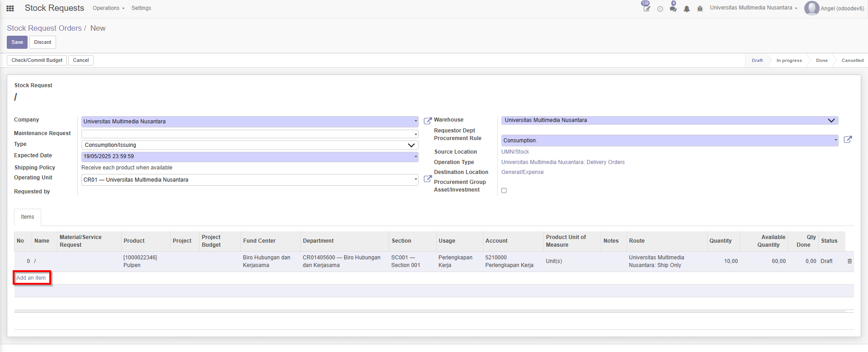Screen dimensions: 868x352
Task: Open the Warehouse select box
Action: pos(670,120)
